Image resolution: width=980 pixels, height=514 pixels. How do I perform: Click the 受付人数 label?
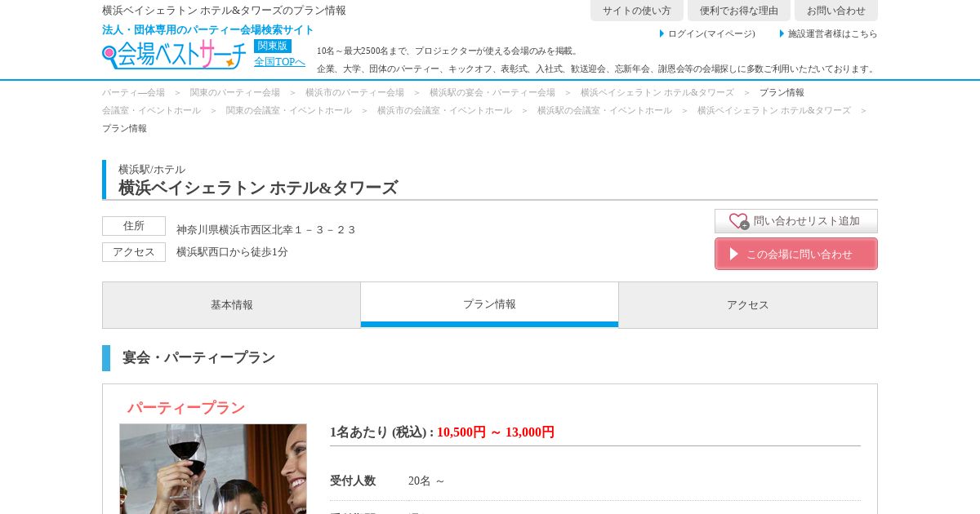point(353,481)
